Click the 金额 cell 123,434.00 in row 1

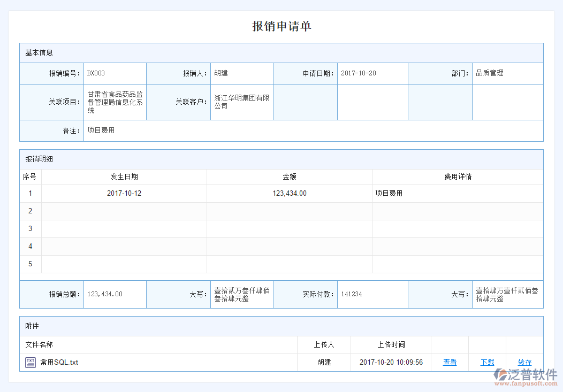tap(290, 194)
